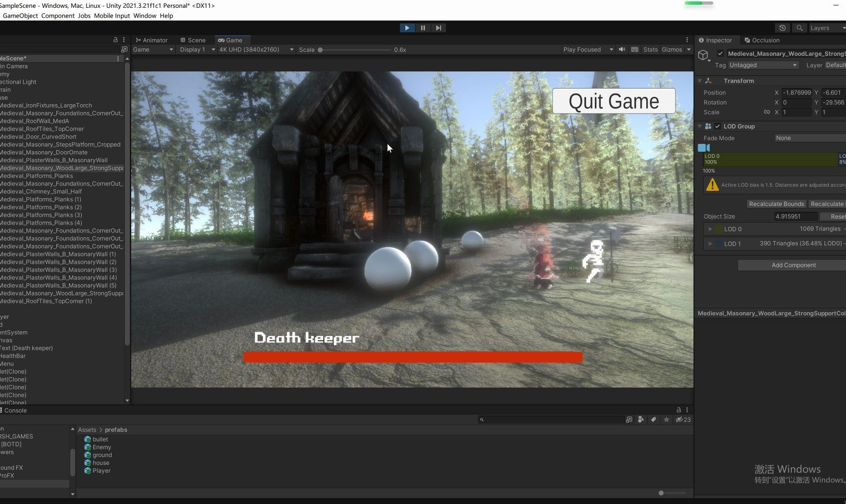Open the Hierarchy panel options menu
The height and width of the screenshot is (504, 846).
124,40
